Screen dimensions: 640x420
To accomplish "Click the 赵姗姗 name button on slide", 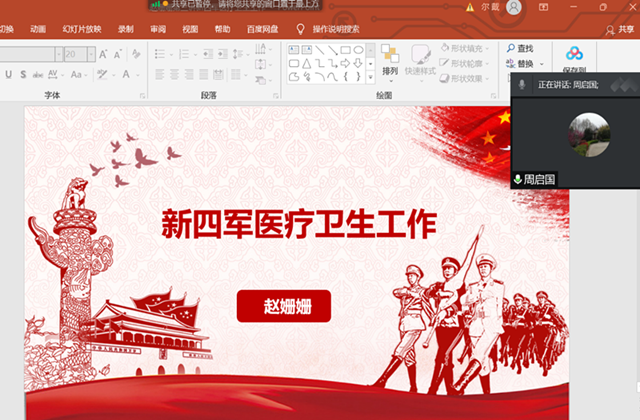I will [x=283, y=306].
